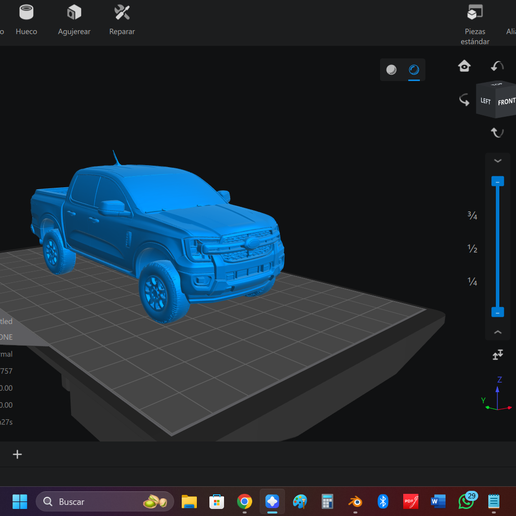Open WhatsApp from taskbar

[467, 500]
